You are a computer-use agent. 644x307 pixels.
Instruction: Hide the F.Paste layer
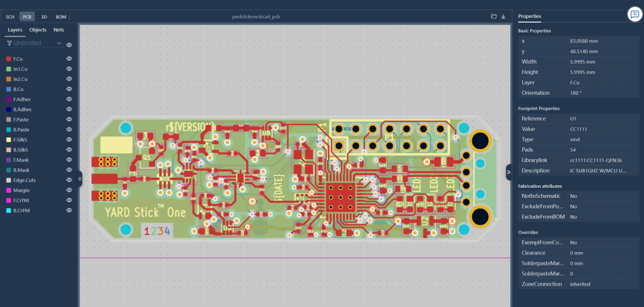click(69, 119)
